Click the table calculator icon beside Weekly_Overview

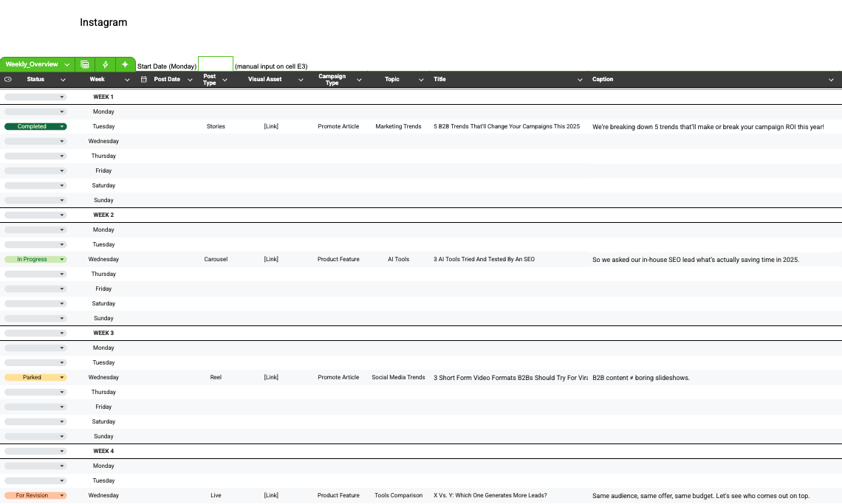pos(85,64)
